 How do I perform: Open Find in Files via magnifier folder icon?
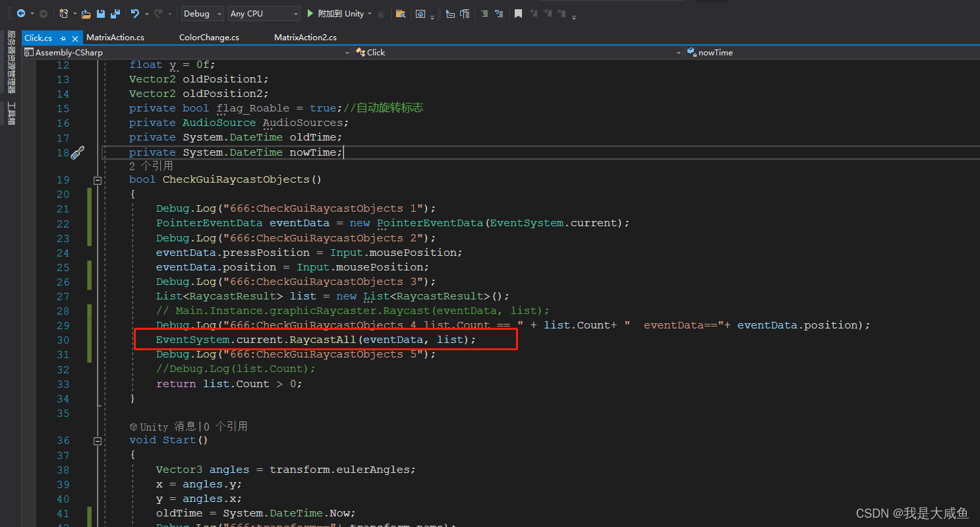[400, 13]
